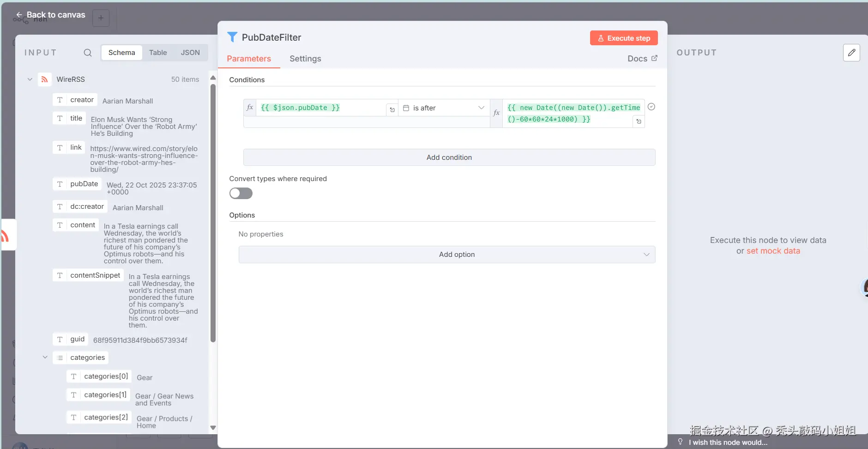Click the WireRSS feed icon
This screenshot has height=449, width=868.
coord(44,79)
